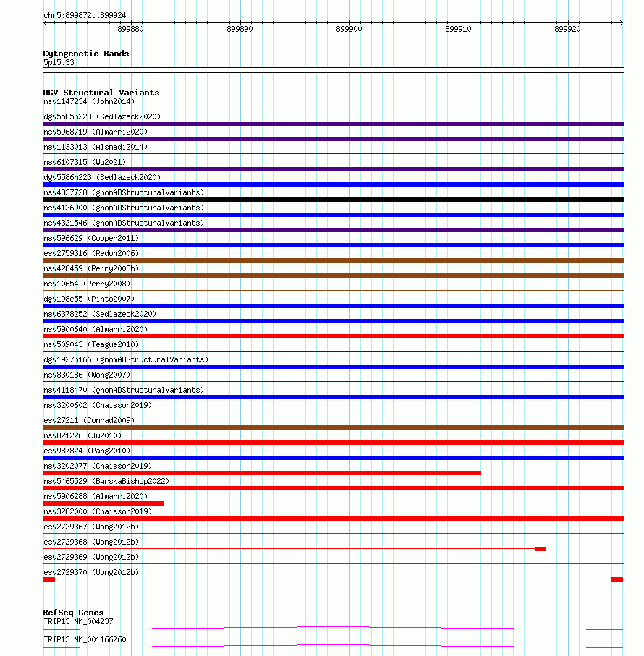Click the right red block on esv2729370 line
Screen dimensions: 644x656
coord(617,579)
